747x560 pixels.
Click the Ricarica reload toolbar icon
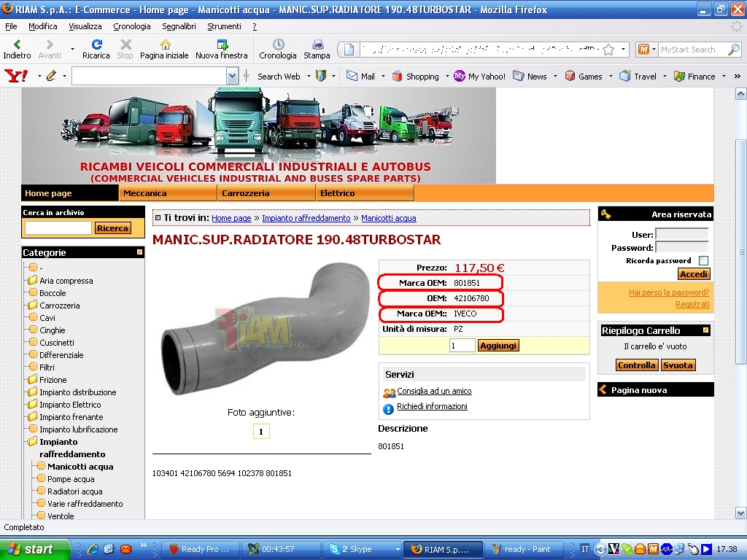96,45
